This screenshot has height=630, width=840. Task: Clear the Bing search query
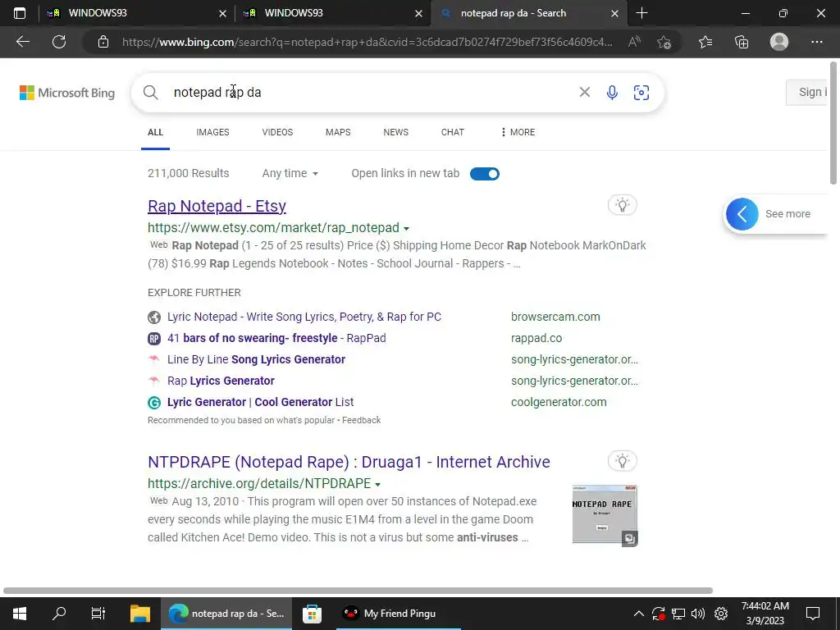tap(584, 92)
